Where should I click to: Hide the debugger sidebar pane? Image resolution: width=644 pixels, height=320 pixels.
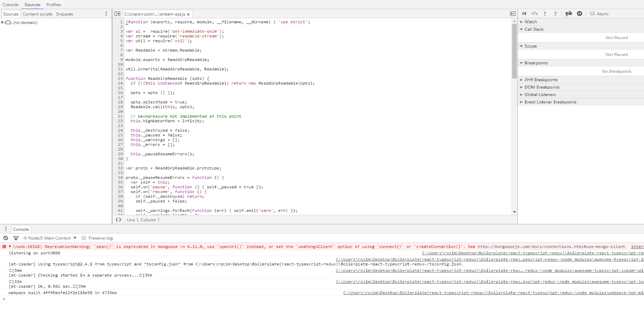click(x=513, y=14)
